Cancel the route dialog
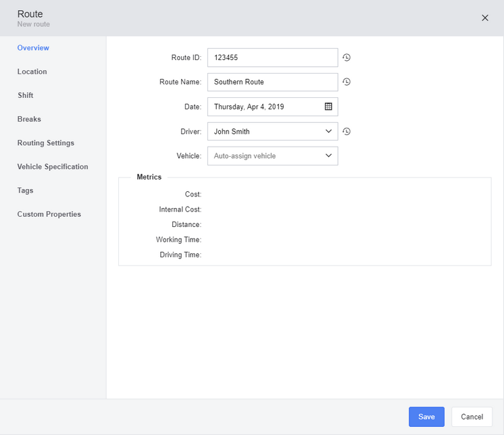This screenshot has height=435, width=504. point(472,417)
